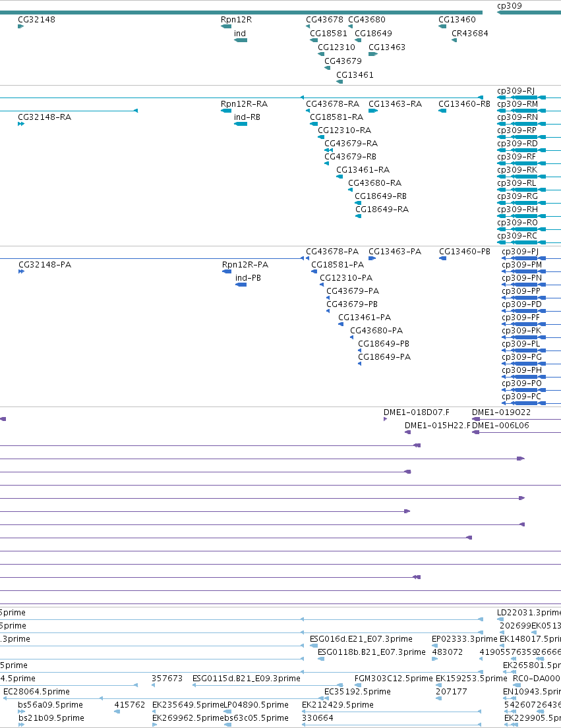Open the CR43684 gene label
The height and width of the screenshot is (728, 561).
pyautogui.click(x=469, y=34)
